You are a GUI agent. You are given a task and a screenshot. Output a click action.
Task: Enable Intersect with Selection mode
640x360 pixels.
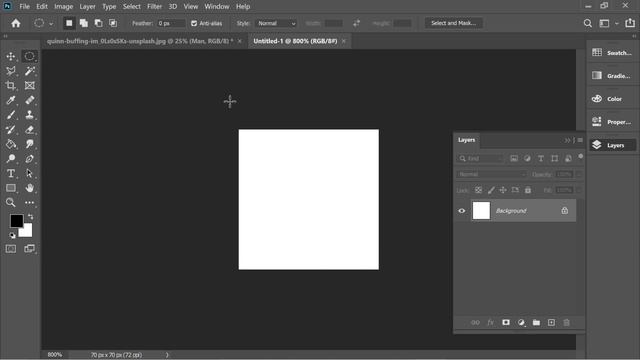[x=113, y=23]
